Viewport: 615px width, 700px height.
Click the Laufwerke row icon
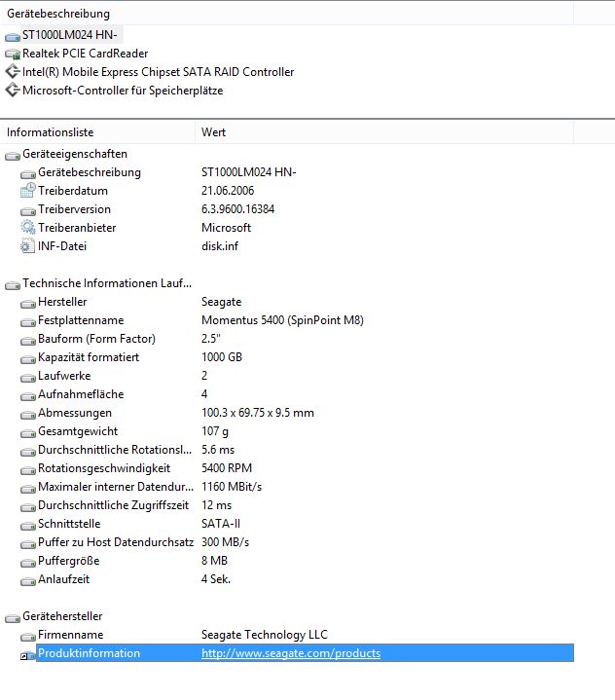click(28, 378)
